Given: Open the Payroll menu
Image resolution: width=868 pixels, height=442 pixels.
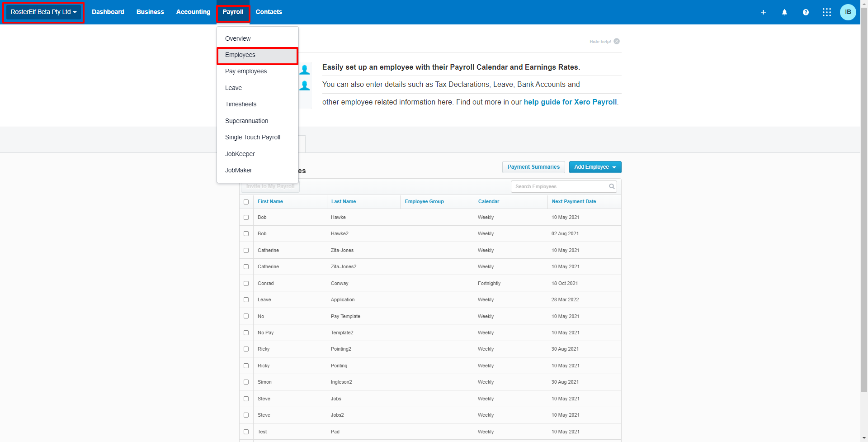Looking at the screenshot, I should pyautogui.click(x=233, y=12).
